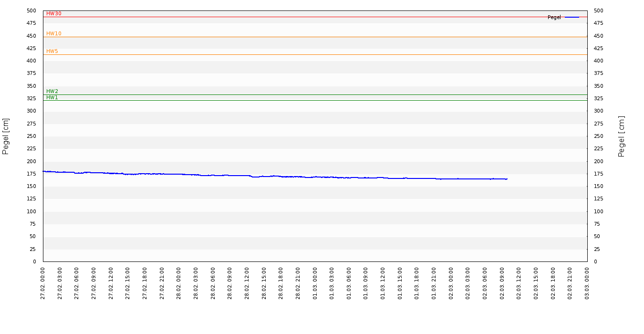Click the orange HW10 threshold label
The width and height of the screenshot is (644, 334).
53,34
